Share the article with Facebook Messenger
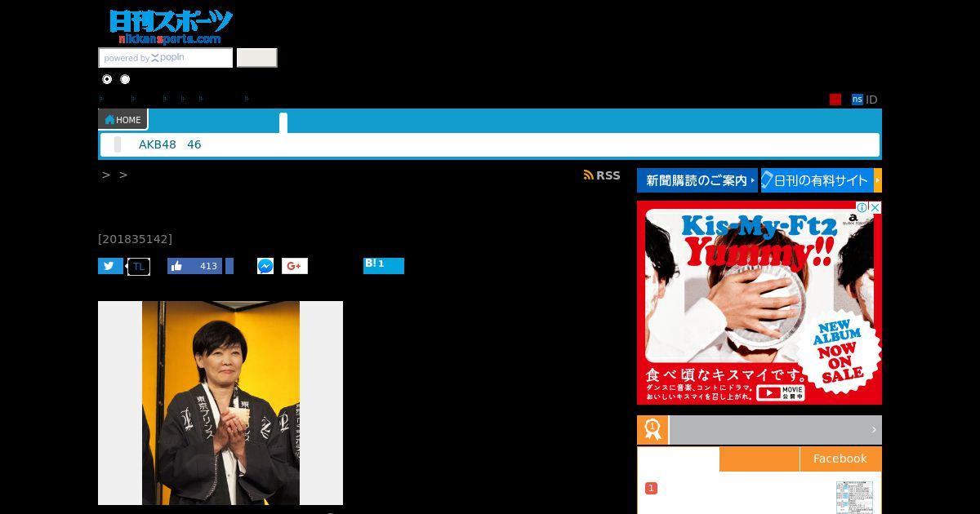Image resolution: width=980 pixels, height=514 pixels. click(265, 266)
